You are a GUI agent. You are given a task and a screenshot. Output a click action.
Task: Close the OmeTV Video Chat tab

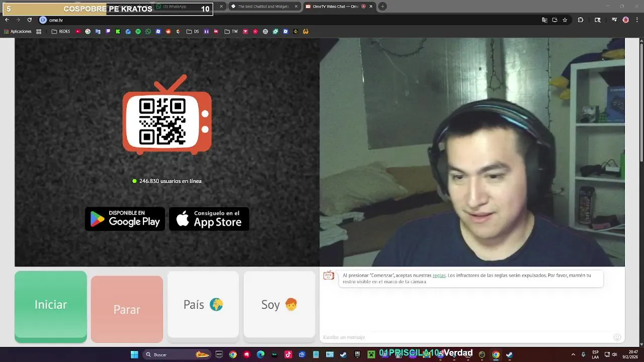click(371, 7)
